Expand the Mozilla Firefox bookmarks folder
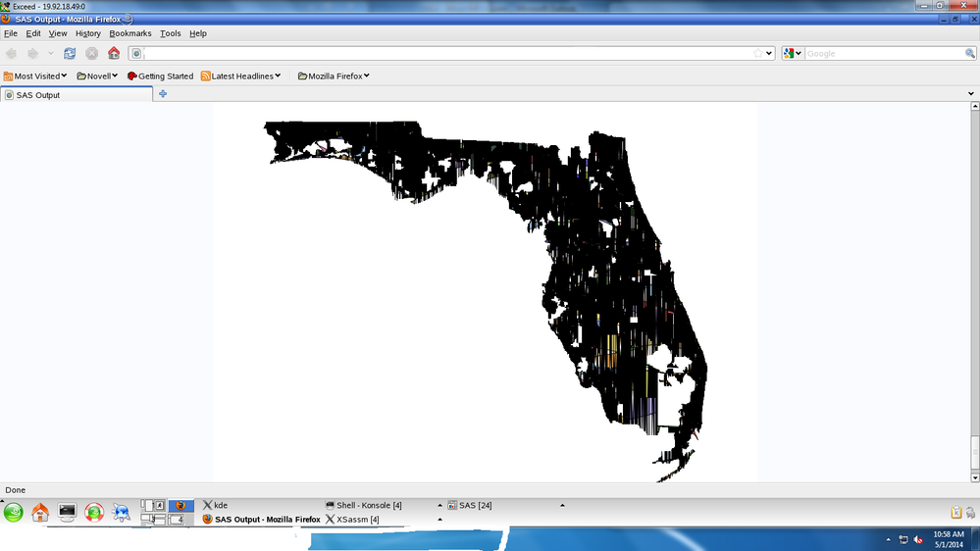Screen dimensions: 980x551 point(334,76)
